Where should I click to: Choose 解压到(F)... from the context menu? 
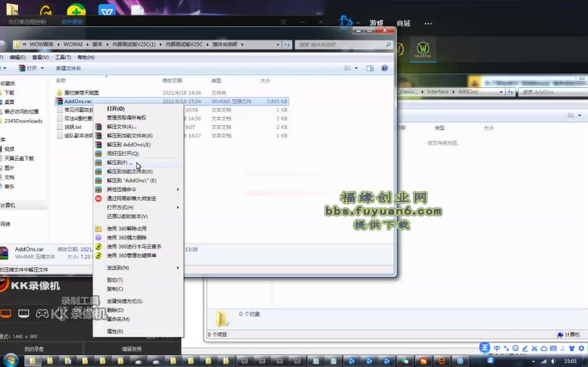121,162
